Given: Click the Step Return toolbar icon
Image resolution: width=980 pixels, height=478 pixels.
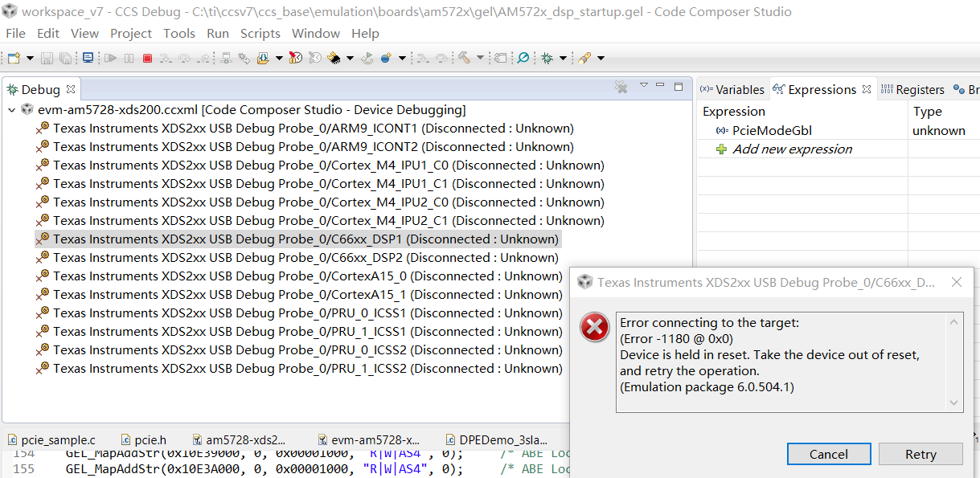Looking at the screenshot, I should [203, 58].
